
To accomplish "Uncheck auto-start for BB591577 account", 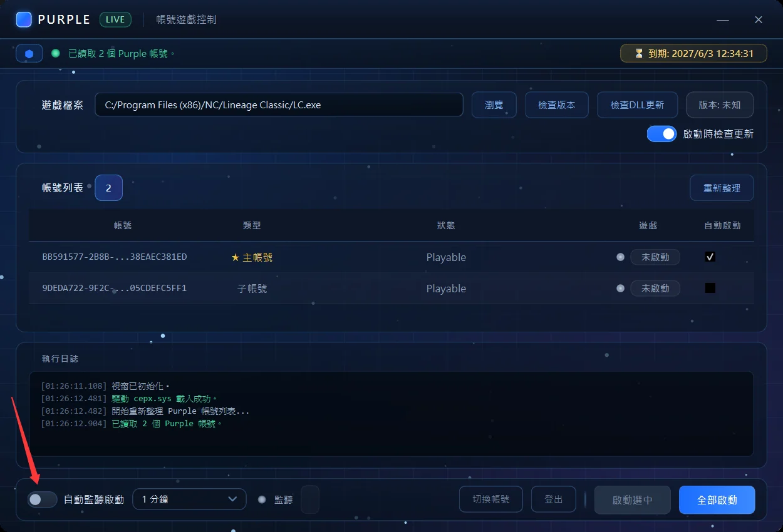I will click(x=710, y=257).
